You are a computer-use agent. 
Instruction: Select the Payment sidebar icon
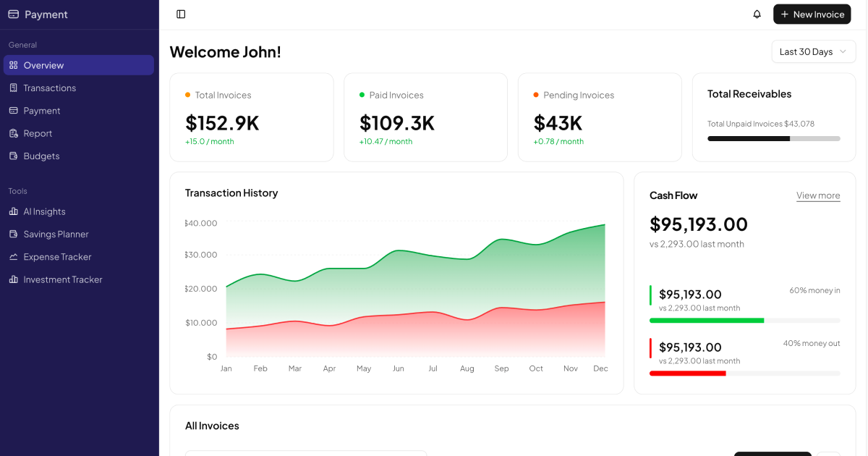(14, 110)
